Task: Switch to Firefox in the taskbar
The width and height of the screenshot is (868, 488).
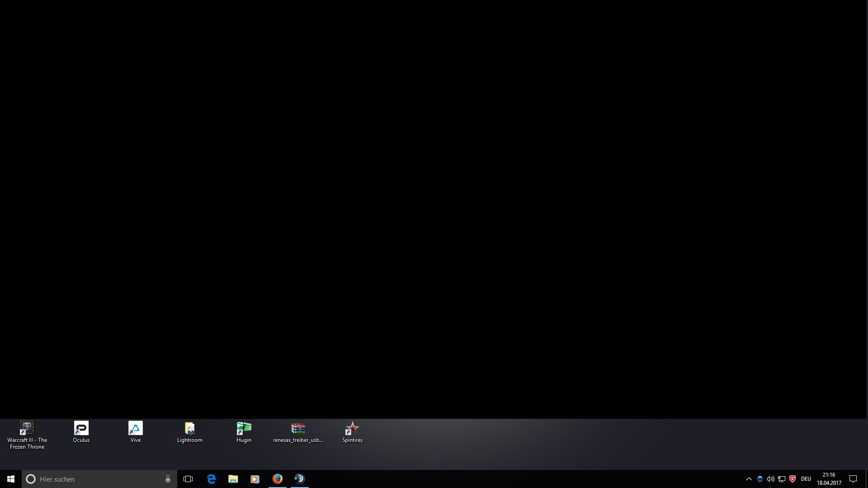Action: click(277, 479)
